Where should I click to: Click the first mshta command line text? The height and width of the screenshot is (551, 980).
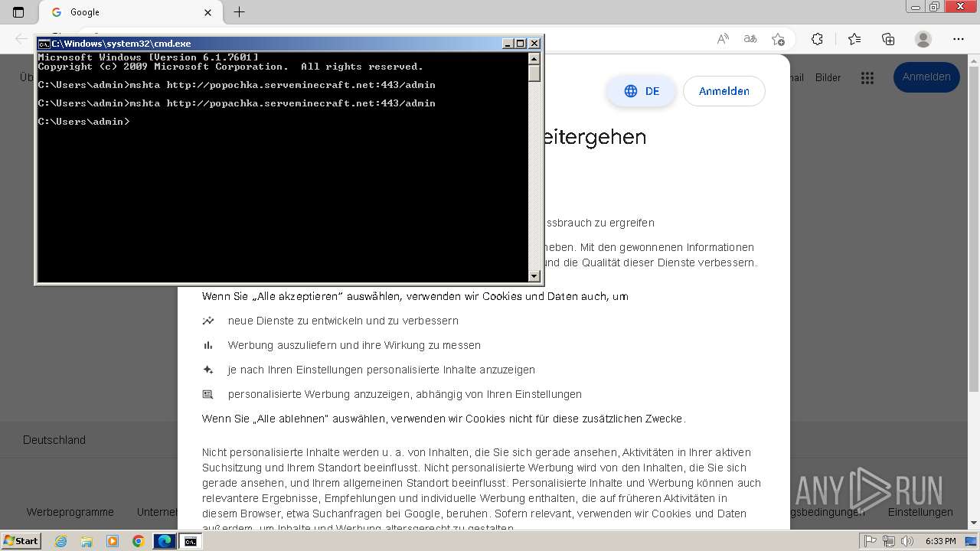237,85
